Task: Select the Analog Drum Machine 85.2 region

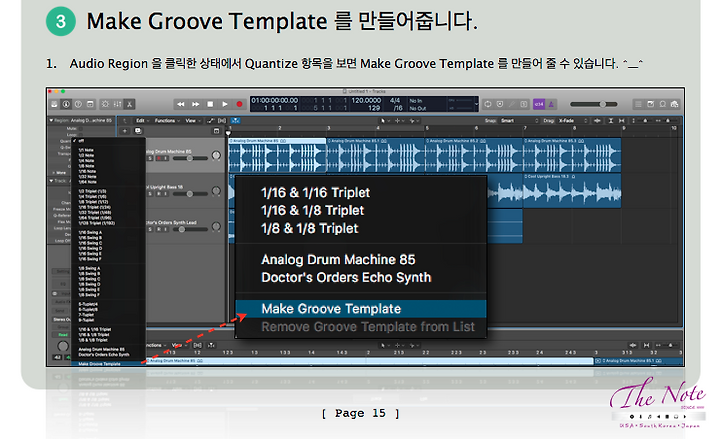Action: [474, 155]
